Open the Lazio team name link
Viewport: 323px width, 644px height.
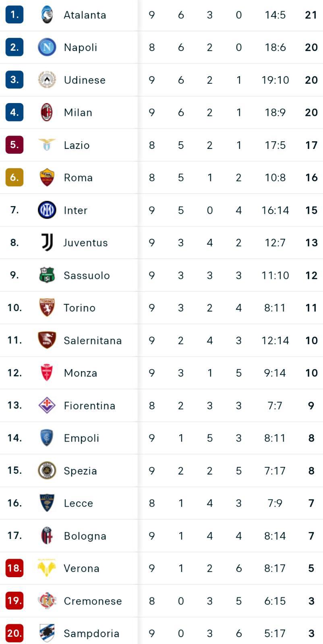pos(77,145)
